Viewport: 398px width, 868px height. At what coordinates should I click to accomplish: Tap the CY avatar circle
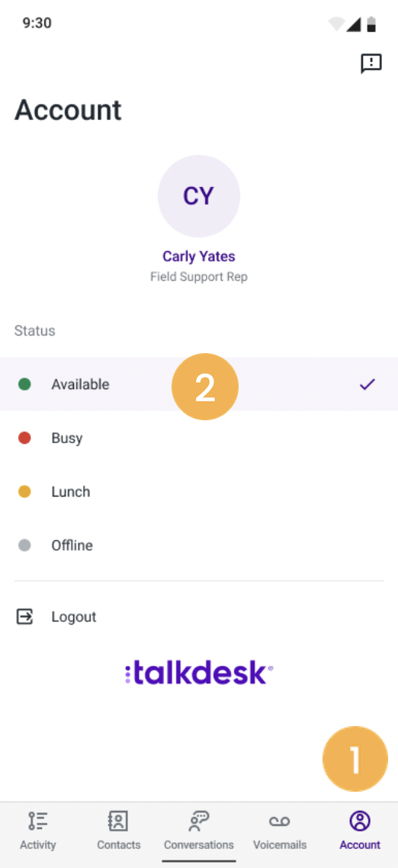coord(199,197)
